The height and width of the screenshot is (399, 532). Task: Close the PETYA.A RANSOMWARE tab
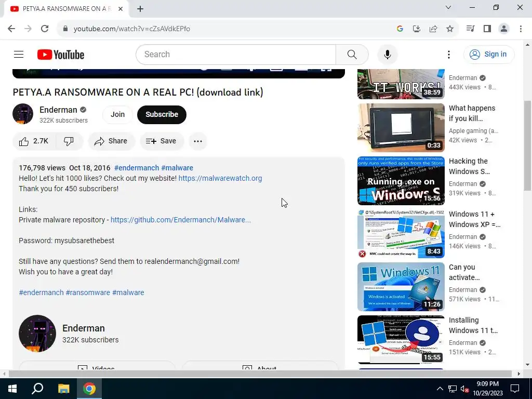[x=121, y=9]
